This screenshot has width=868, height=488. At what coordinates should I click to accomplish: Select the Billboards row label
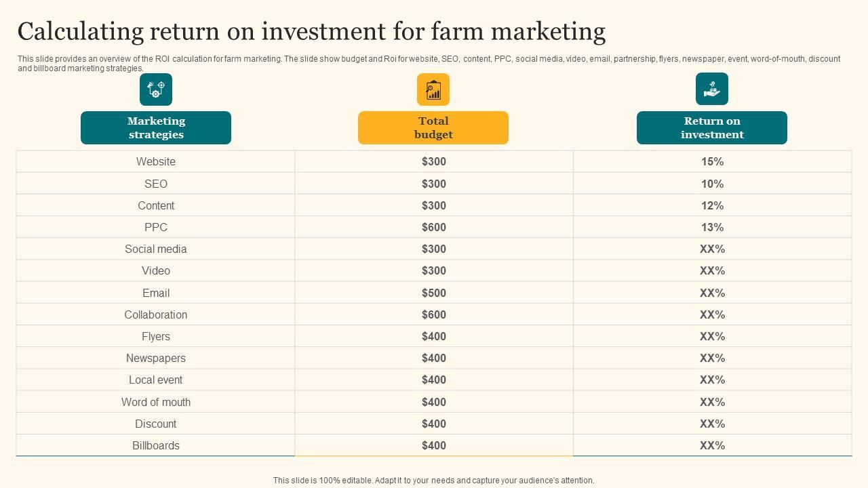[x=156, y=445]
